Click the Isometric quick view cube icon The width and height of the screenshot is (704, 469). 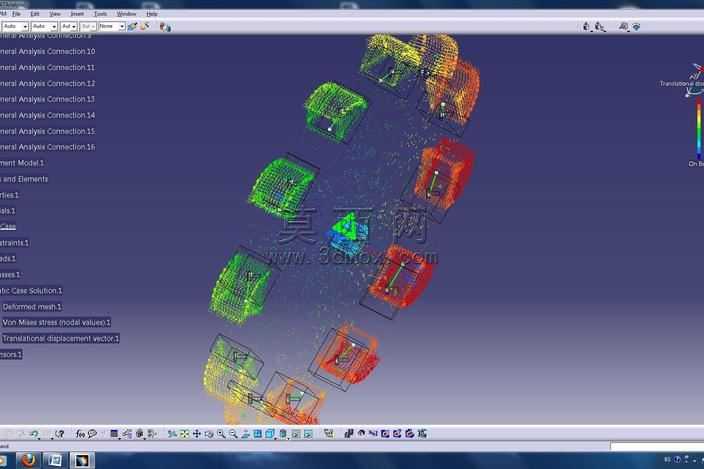click(x=270, y=434)
